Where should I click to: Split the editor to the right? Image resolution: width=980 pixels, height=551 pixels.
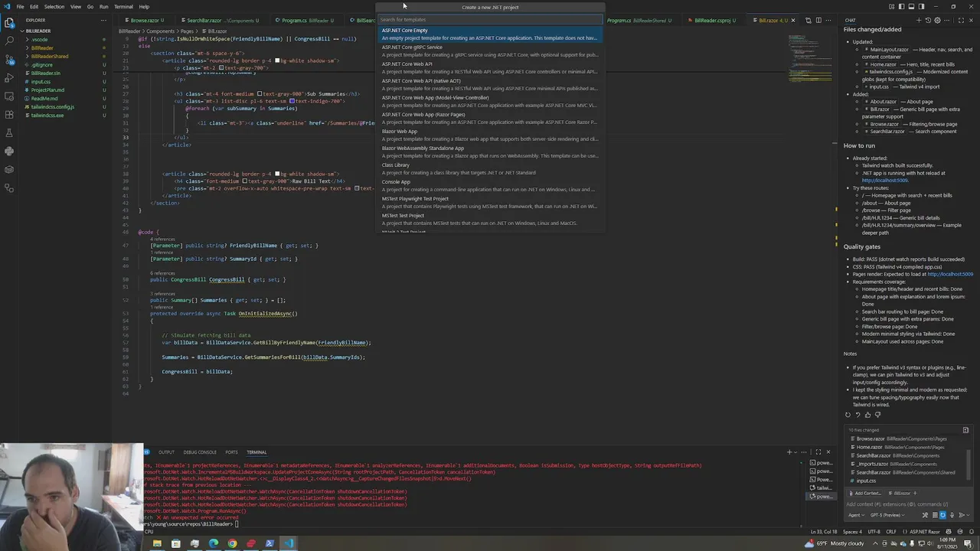click(818, 20)
